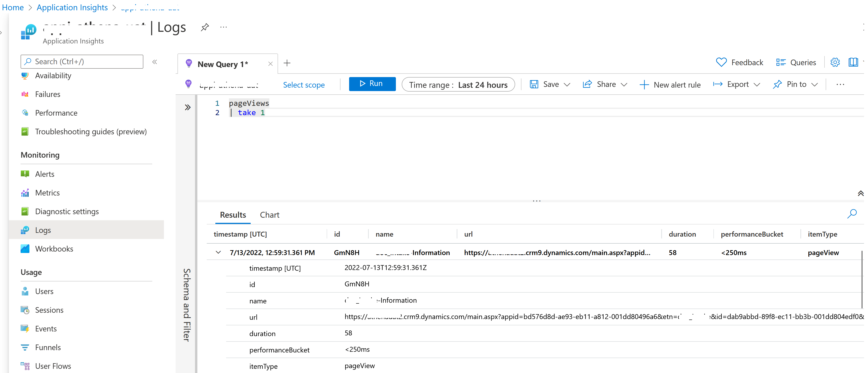Screen dimensions: 868x373
Task: Run the query
Action: click(x=372, y=84)
